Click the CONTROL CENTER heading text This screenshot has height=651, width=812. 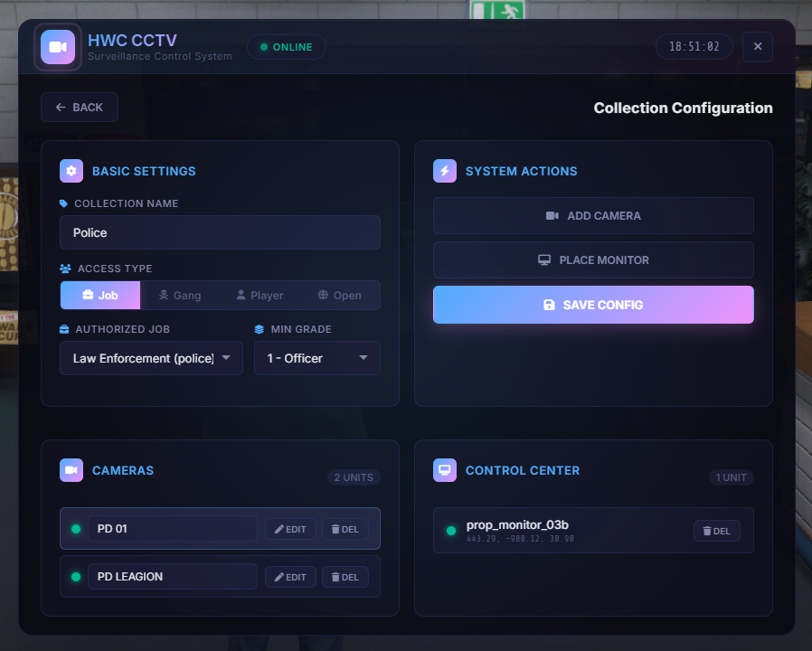click(523, 470)
